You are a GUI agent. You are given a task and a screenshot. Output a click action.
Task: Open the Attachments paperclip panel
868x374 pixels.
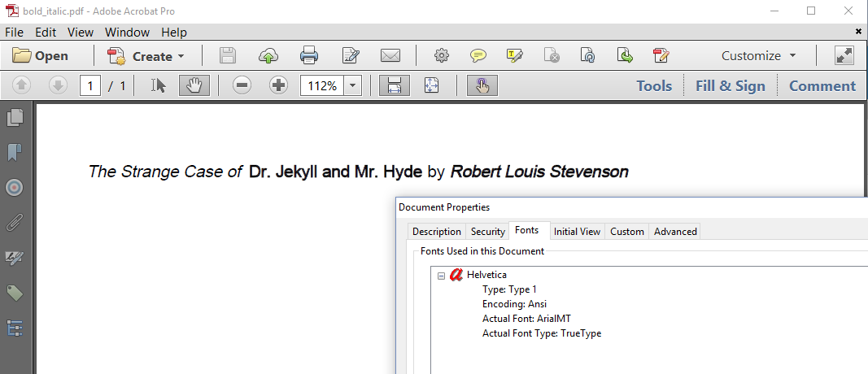pos(15,223)
